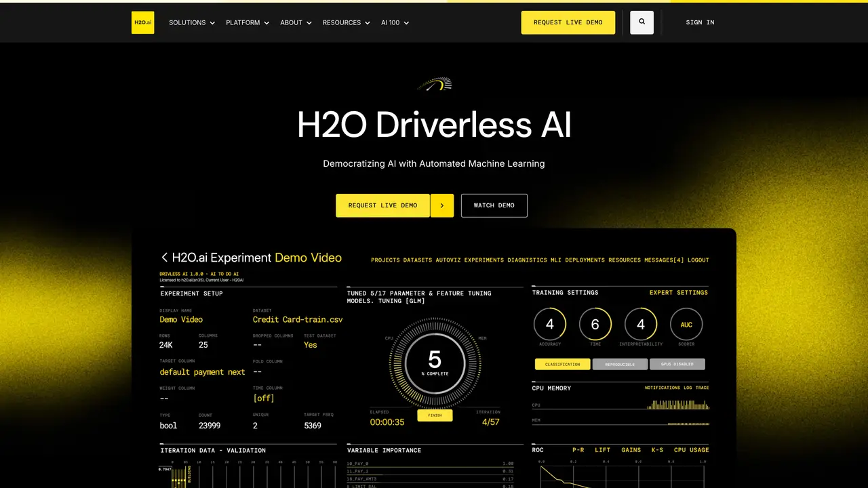Viewport: 868px width, 488px height.
Task: Click LOGOUT in the experiment menu
Action: tap(698, 260)
